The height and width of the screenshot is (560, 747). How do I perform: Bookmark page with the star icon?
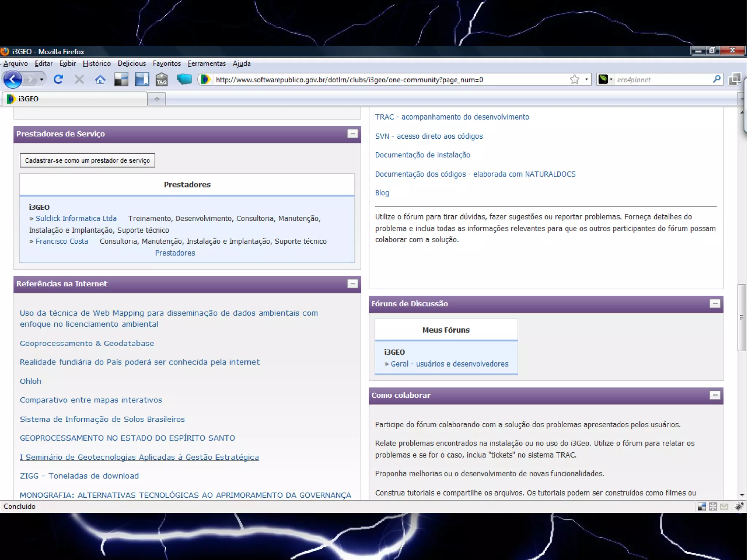(x=574, y=79)
